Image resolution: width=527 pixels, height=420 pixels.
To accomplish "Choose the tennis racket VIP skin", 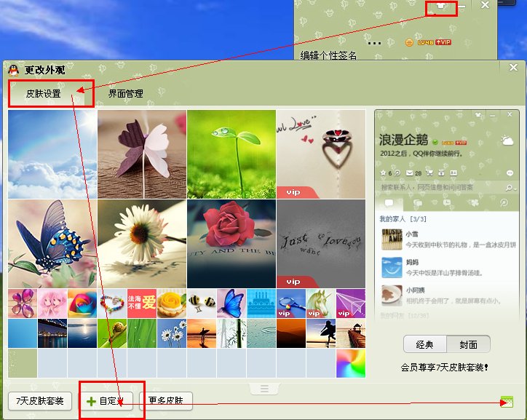I will click(x=291, y=304).
